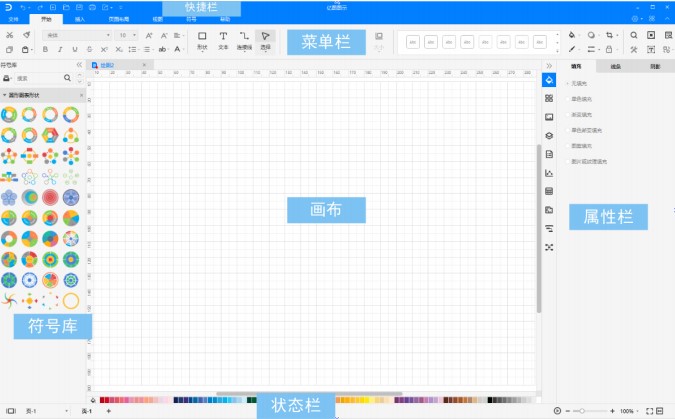Collapse the symbol library panel
The image size is (675, 419).
(79, 65)
